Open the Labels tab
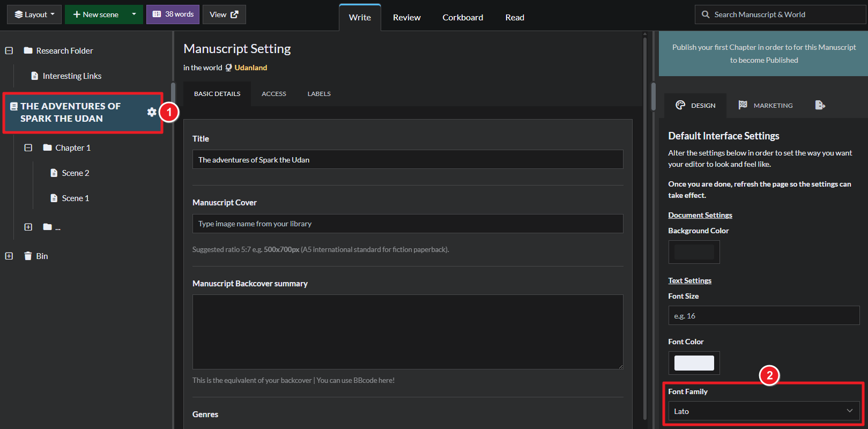 319,94
